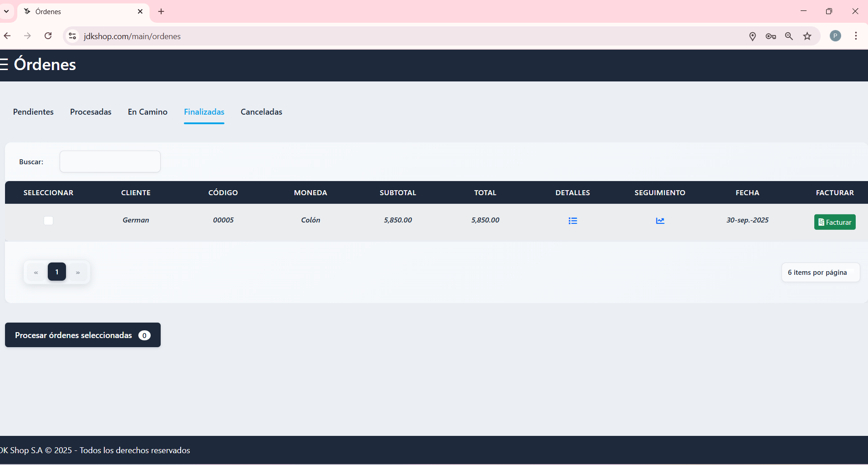Select the order 00005 checkbox
The height and width of the screenshot is (465, 868).
48,221
